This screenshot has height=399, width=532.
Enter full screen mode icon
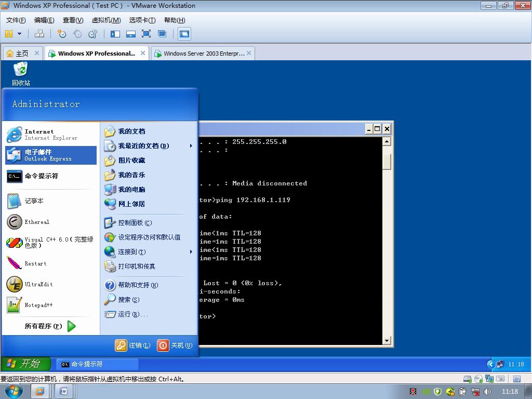tap(146, 34)
